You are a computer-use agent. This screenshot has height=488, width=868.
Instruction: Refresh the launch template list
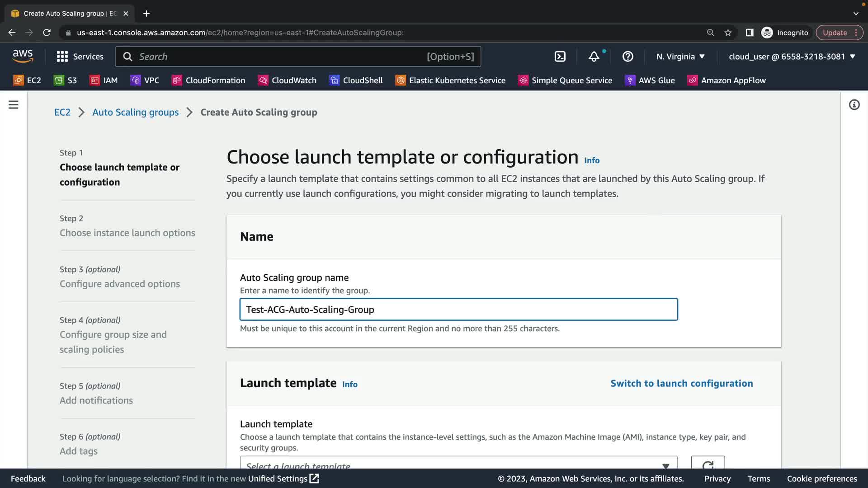(708, 464)
